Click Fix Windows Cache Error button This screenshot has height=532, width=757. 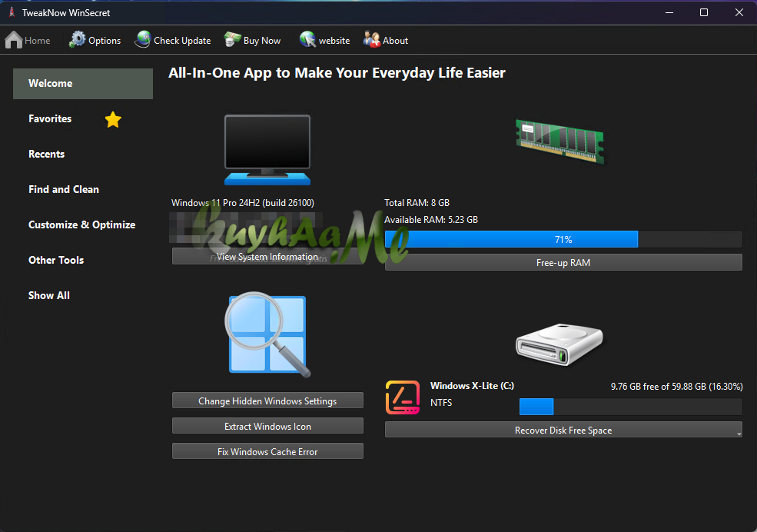pyautogui.click(x=267, y=451)
